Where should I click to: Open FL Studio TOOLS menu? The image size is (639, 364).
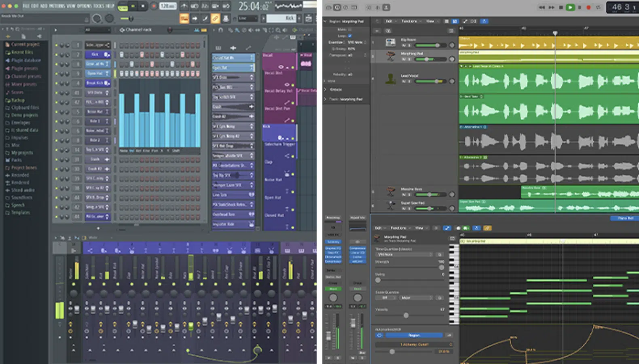(99, 6)
